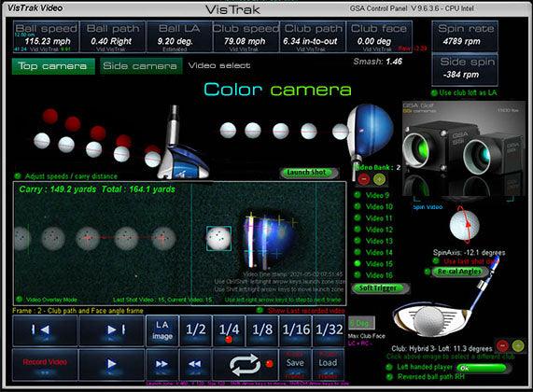
Task: Select the Club face readout panel
Action: pos(379,36)
